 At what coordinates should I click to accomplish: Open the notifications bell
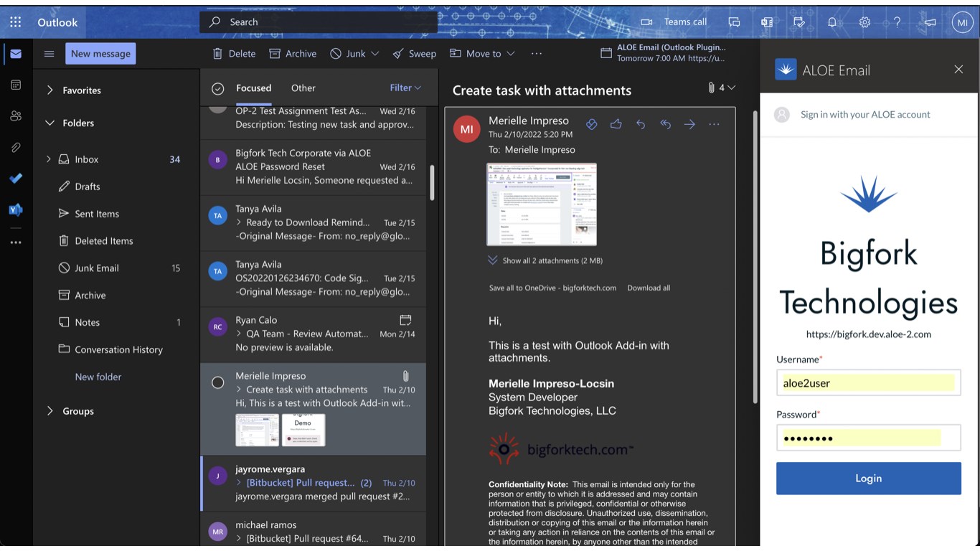click(x=832, y=22)
